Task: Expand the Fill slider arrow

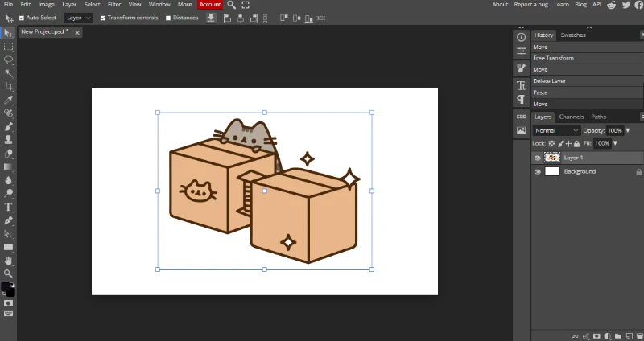Action: 615,143
